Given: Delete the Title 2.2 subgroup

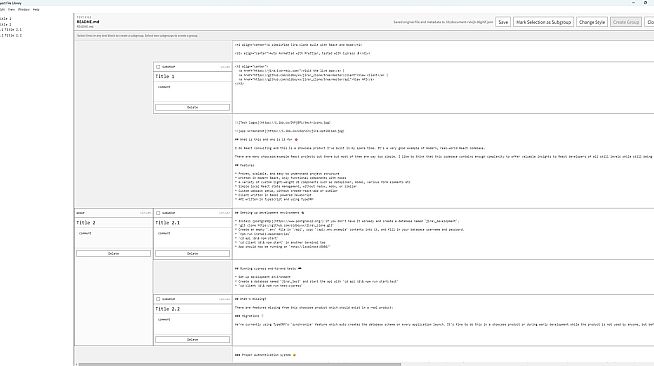Looking at the screenshot, I should [192, 340].
